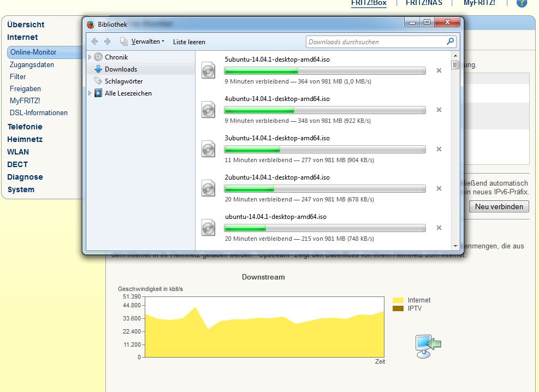Open Übersicht in the FRITZ!Box menu
The image size is (539, 392).
(26, 25)
